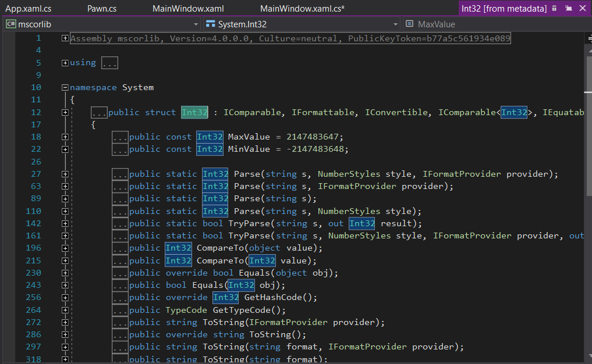Click the lock icon on Int32 tab

tap(554, 9)
